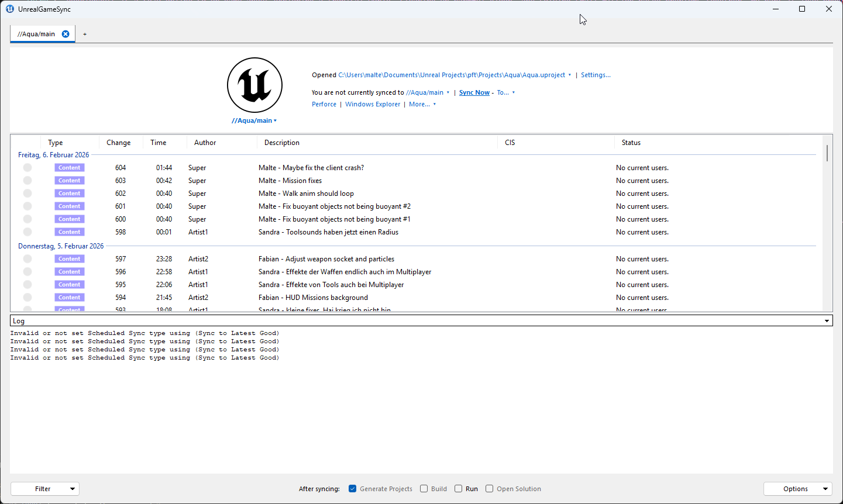Click status circle for change 600

(x=27, y=219)
